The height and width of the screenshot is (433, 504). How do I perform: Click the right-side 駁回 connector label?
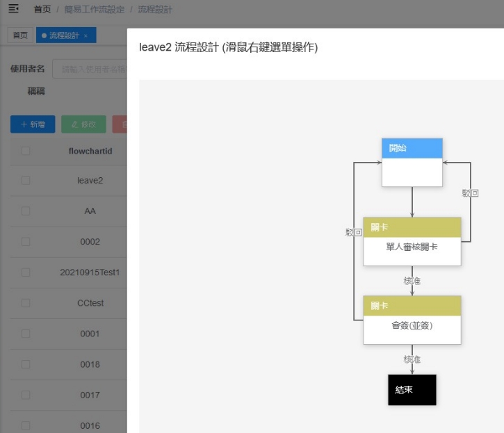[471, 193]
